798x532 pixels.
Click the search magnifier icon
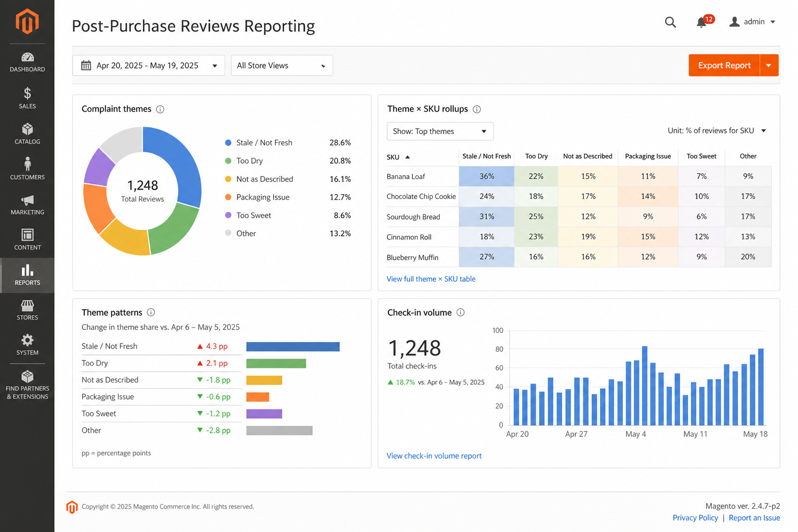[x=670, y=22]
